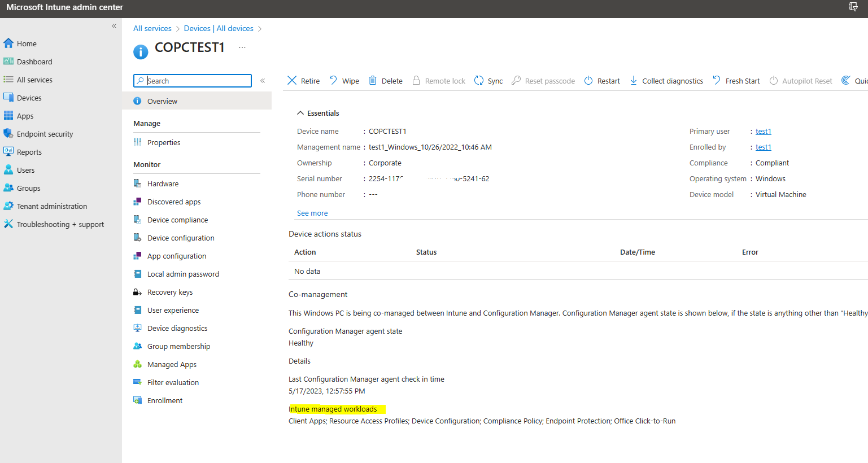Sync the device
Viewport: 868px width, 463px height.
[x=488, y=81]
